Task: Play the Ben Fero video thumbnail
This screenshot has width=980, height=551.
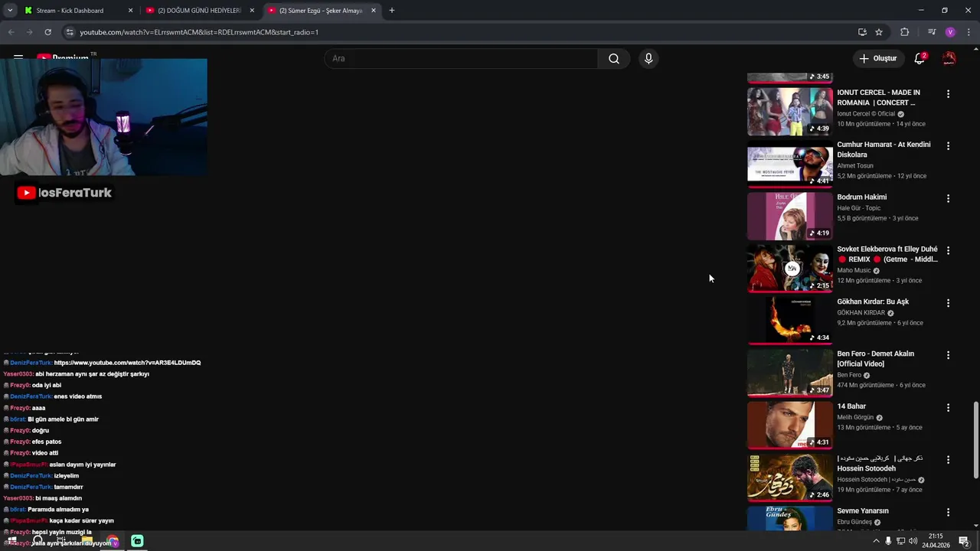Action: click(789, 373)
